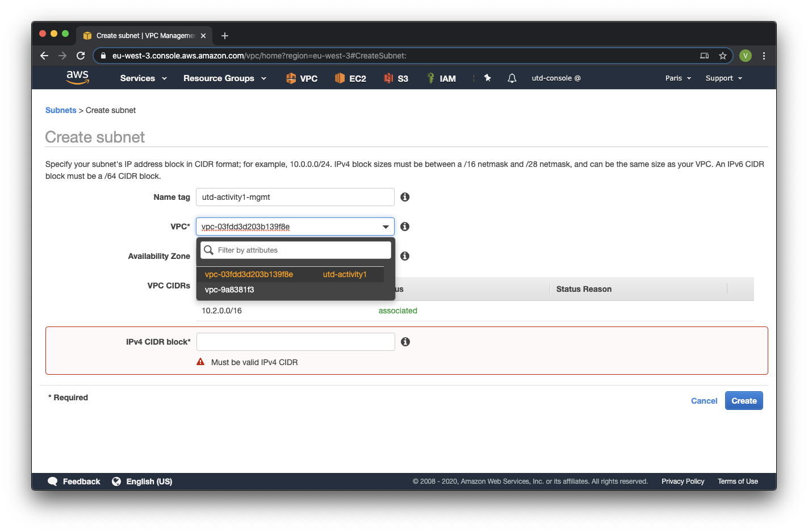This screenshot has height=532, width=808.
Task: Click the browser forward arrow
Action: [x=62, y=56]
